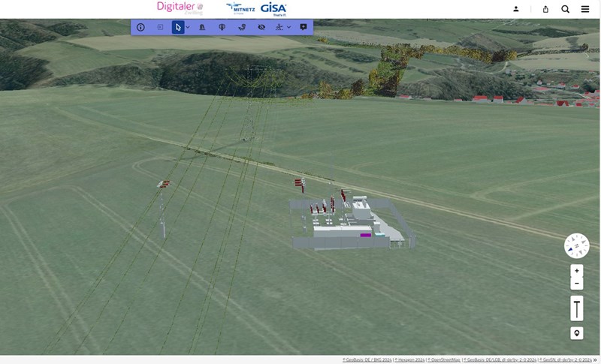This screenshot has height=364, width=601.
Task: Open the OpenStreetMap attribution link
Action: point(445,360)
